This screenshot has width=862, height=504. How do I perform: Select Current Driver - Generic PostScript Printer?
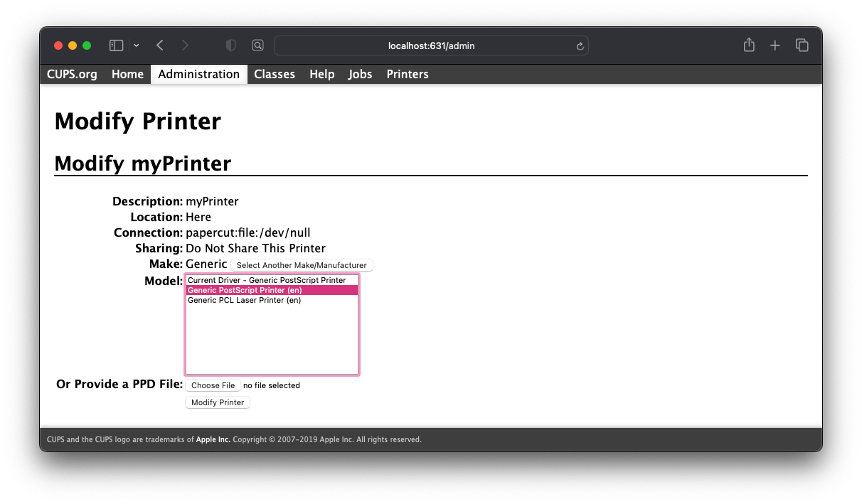(271, 280)
